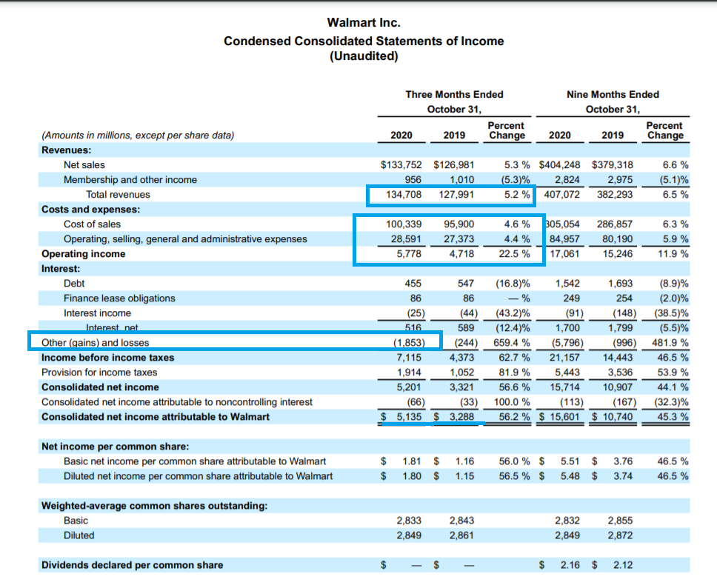The height and width of the screenshot is (588, 717).
Task: Select the "Cost of sales" row label
Action: pyautogui.click(x=92, y=224)
